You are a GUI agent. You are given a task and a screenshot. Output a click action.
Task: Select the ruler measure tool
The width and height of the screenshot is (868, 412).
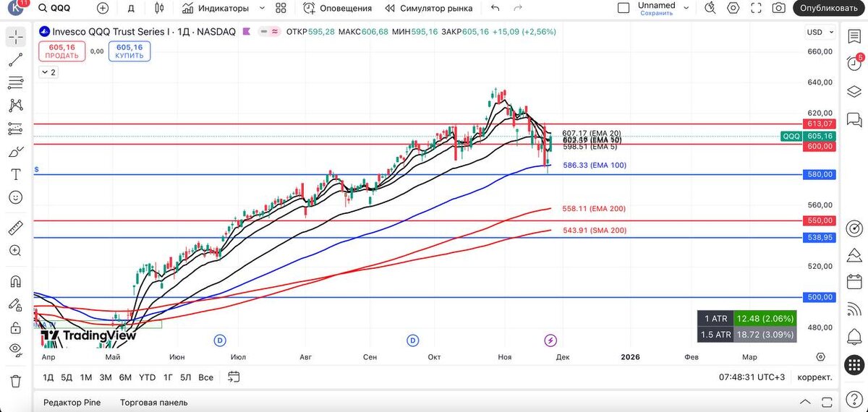click(x=15, y=228)
